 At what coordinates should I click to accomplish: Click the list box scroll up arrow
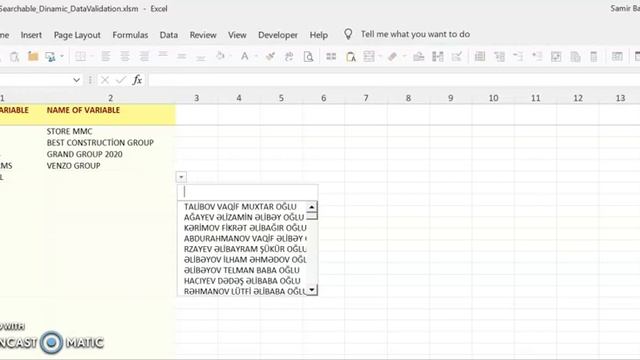[312, 207]
